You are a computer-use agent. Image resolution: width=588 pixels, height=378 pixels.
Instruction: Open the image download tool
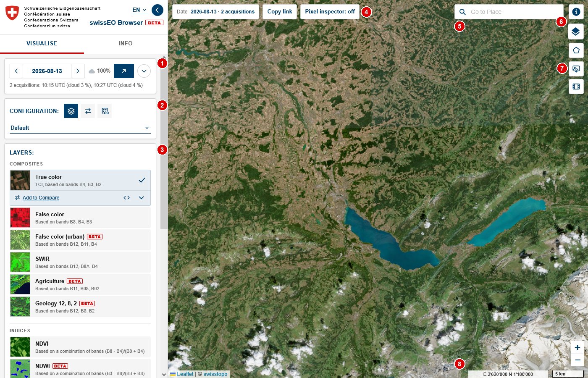point(576,68)
